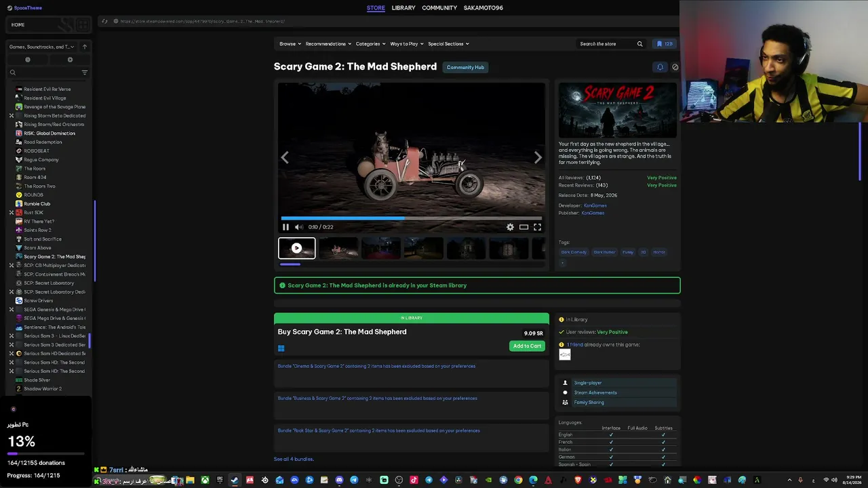
Task: Select Shadow Warrior 2 in library list
Action: coord(43,389)
